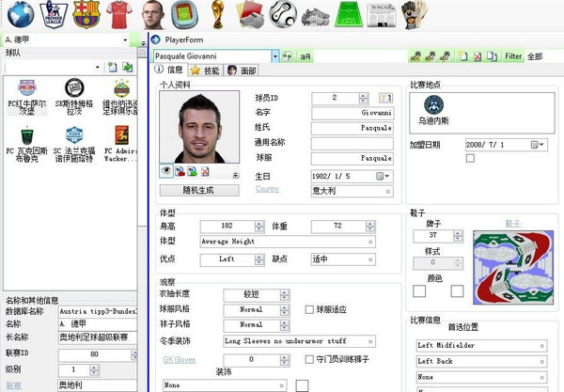
Task: Click the 通用名称 input field
Action: click(x=352, y=143)
